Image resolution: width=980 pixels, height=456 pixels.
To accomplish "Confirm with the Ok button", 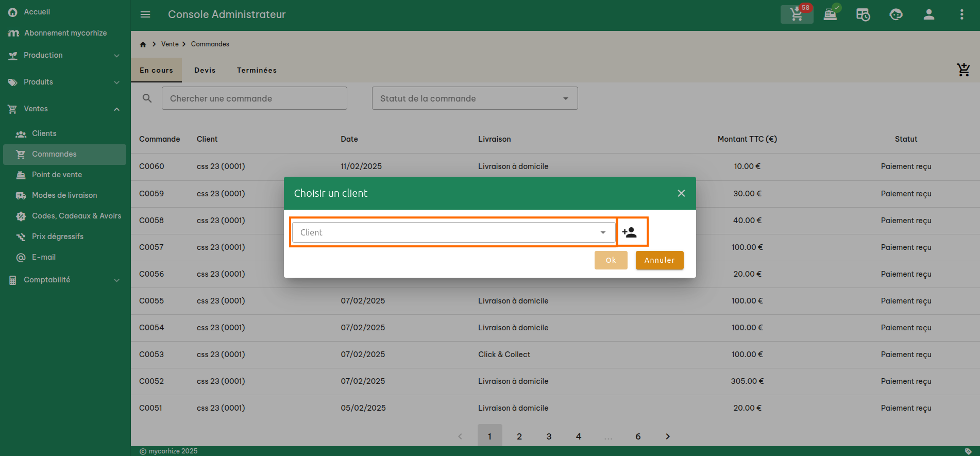I will 611,260.
